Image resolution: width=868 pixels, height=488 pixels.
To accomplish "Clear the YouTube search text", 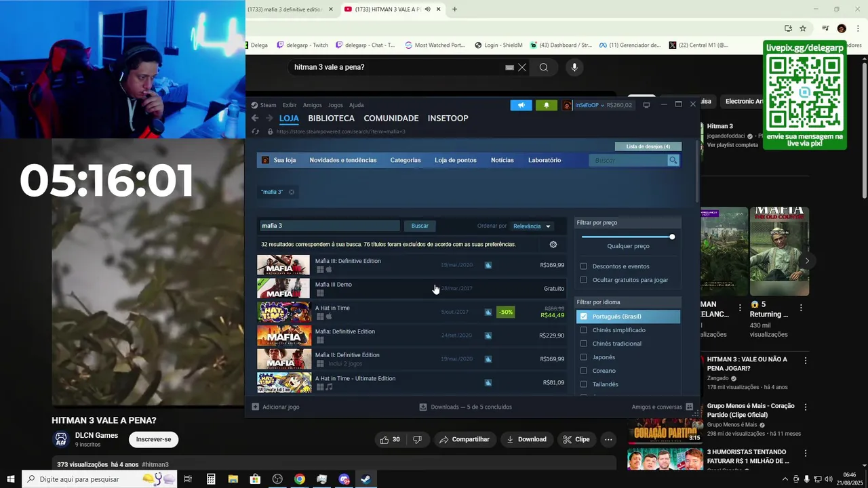I will point(522,67).
